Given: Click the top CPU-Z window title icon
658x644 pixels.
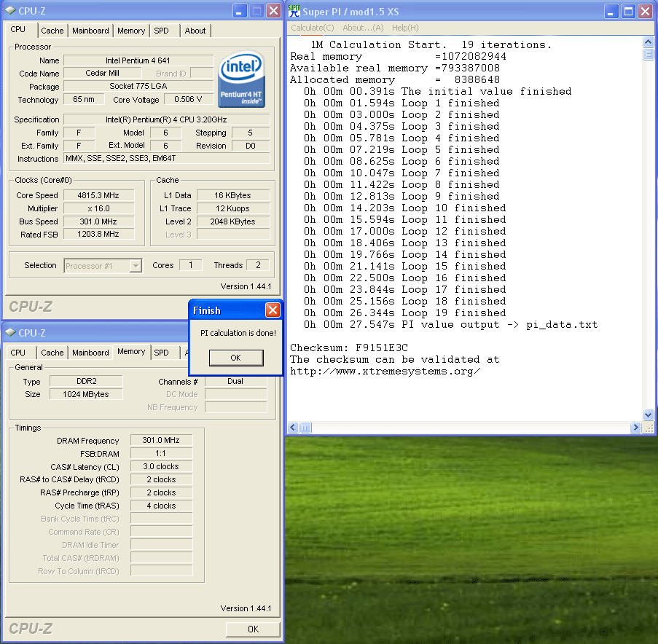Looking at the screenshot, I should 10,10.
